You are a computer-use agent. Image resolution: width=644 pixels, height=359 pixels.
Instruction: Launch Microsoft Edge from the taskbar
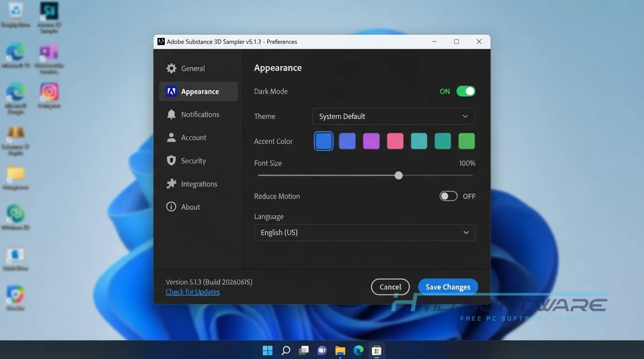coord(359,350)
